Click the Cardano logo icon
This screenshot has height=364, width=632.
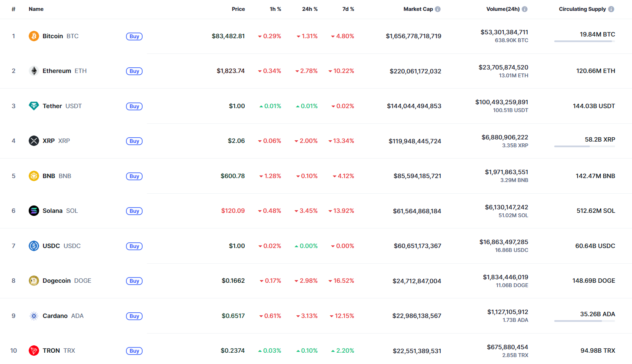pos(34,316)
